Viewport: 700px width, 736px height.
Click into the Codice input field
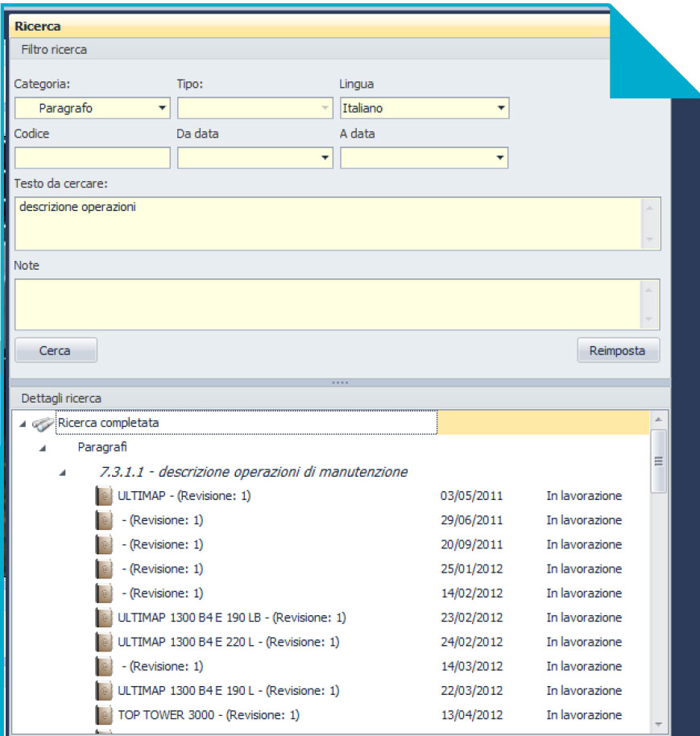coord(92,158)
